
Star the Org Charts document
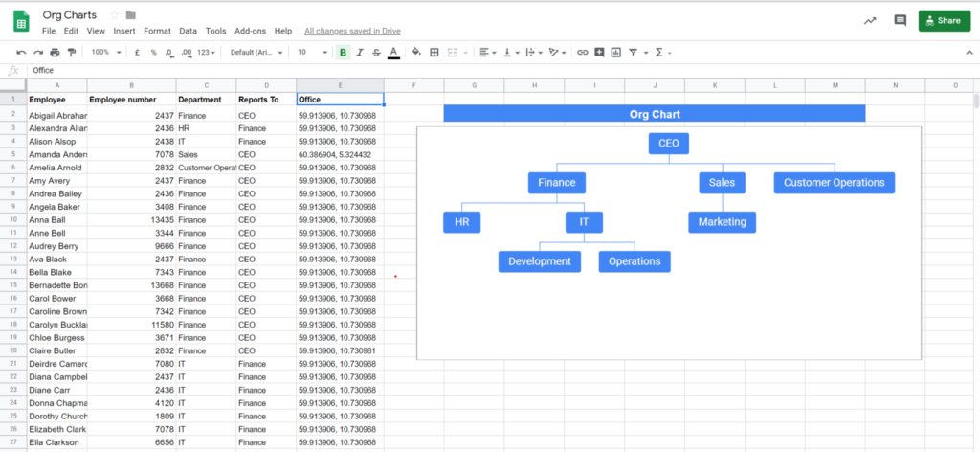click(115, 15)
